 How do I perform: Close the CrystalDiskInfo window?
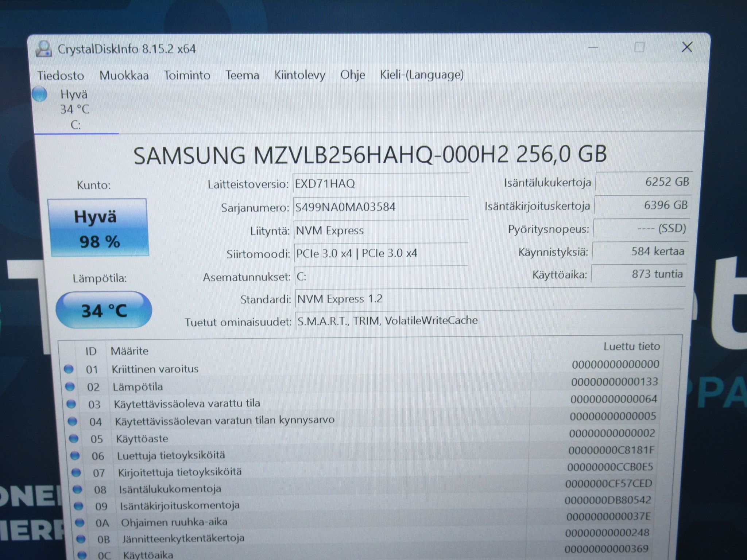pyautogui.click(x=687, y=47)
